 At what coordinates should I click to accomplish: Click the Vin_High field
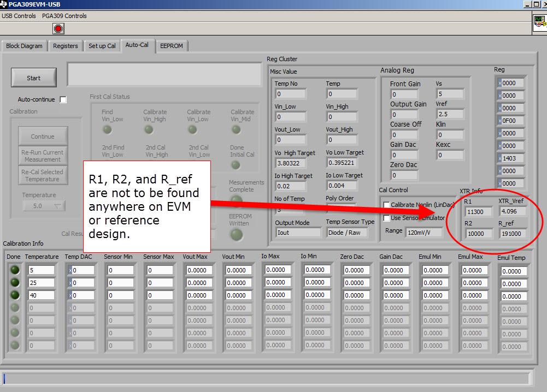pos(342,117)
